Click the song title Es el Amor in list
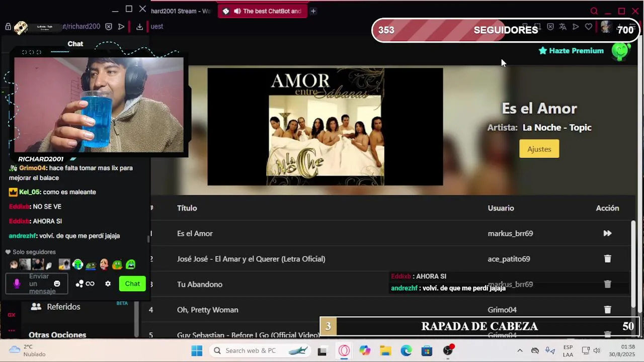644x362 pixels. (x=195, y=233)
